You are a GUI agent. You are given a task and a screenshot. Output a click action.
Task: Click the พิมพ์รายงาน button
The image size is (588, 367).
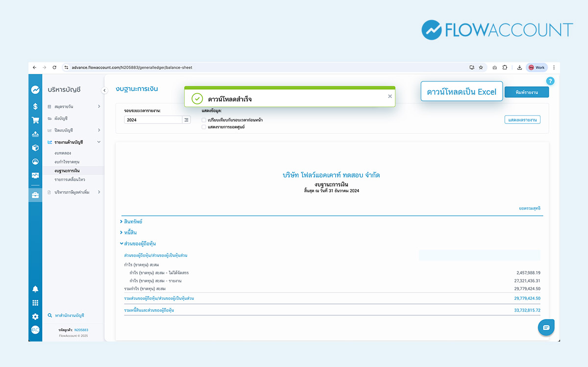tap(526, 92)
